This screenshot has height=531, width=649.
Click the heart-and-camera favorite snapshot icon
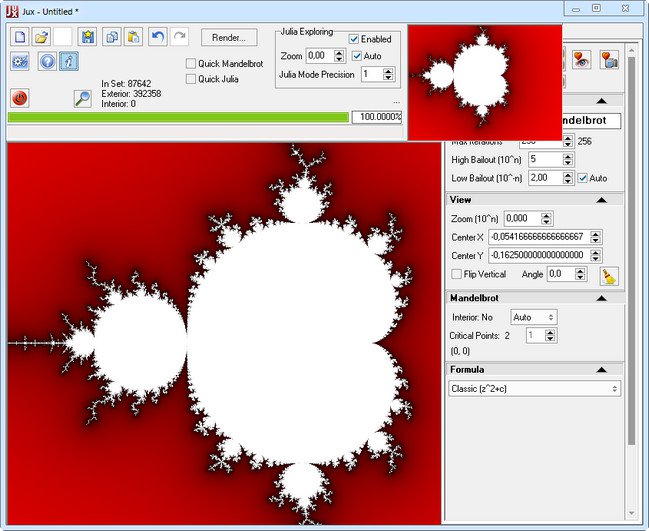pos(609,60)
